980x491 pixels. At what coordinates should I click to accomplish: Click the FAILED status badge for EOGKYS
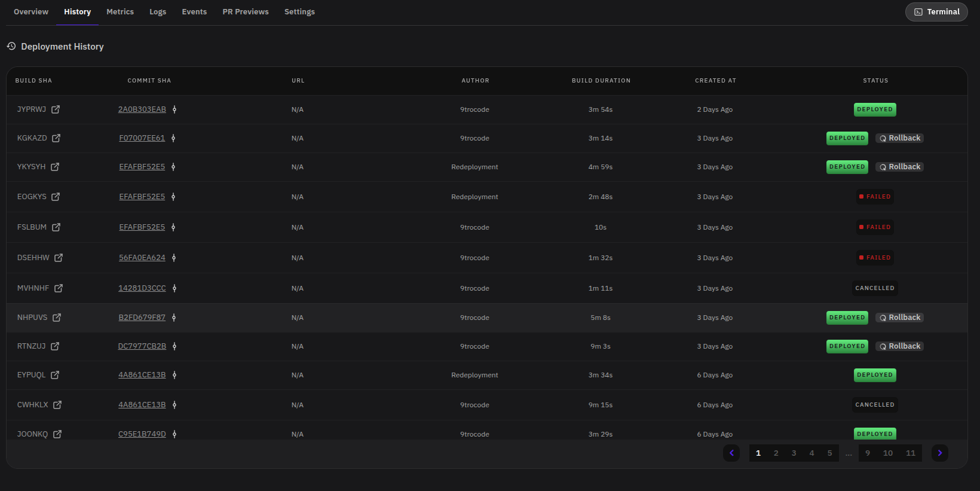875,197
